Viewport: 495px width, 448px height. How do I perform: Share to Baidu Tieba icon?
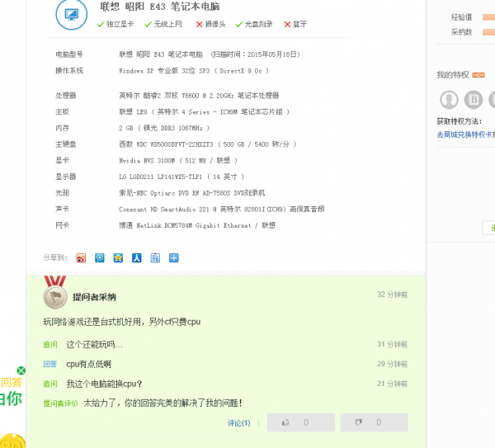click(155, 258)
